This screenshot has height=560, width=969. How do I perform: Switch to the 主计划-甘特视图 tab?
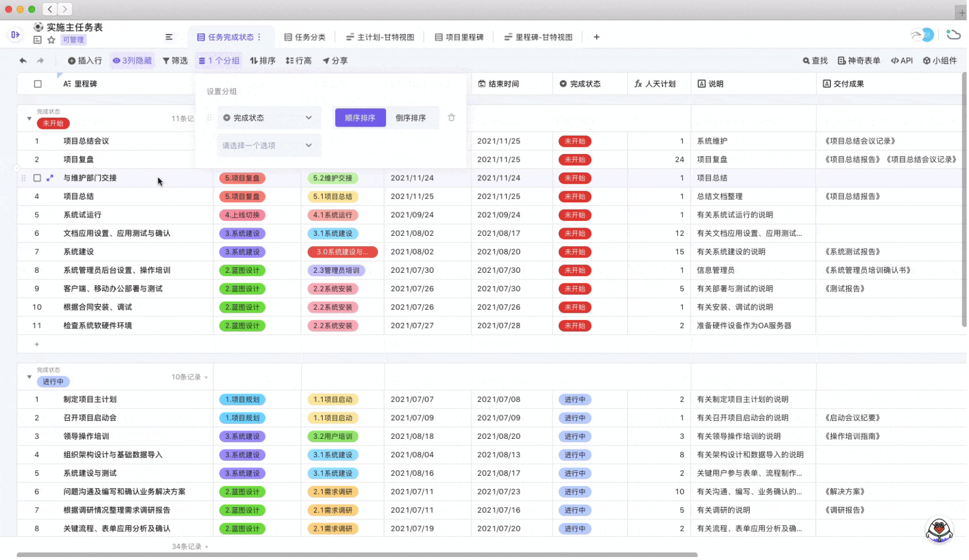380,37
